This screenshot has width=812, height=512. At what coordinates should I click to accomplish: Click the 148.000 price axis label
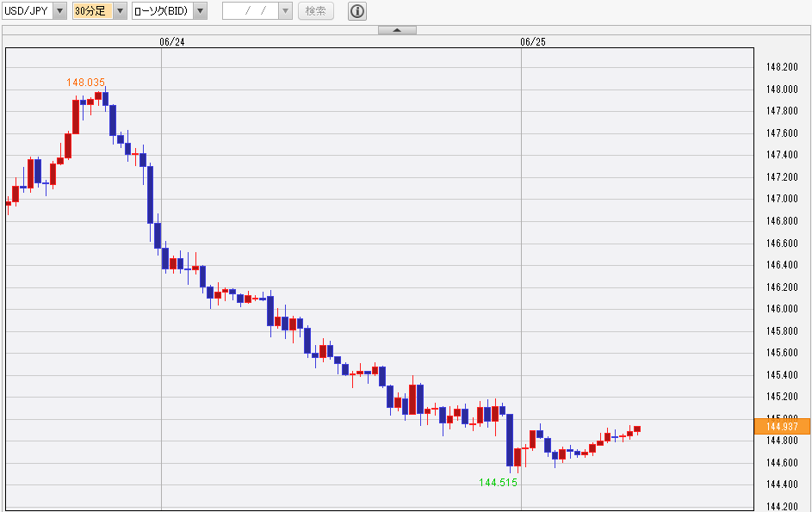782,89
